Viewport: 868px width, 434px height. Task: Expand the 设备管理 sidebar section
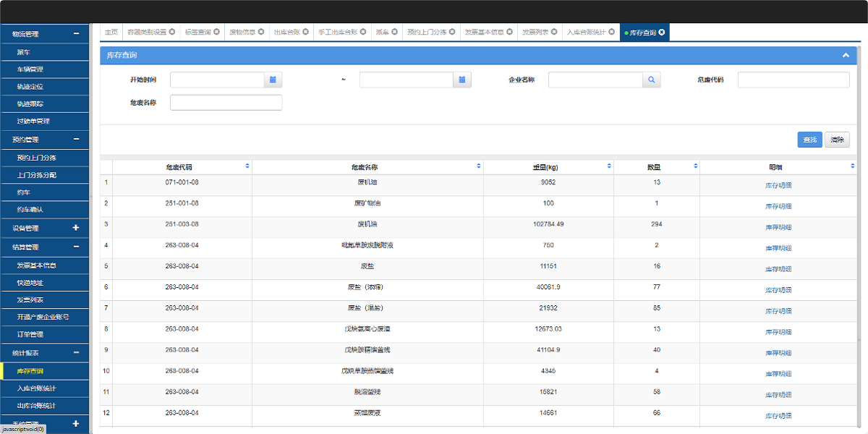click(76, 228)
